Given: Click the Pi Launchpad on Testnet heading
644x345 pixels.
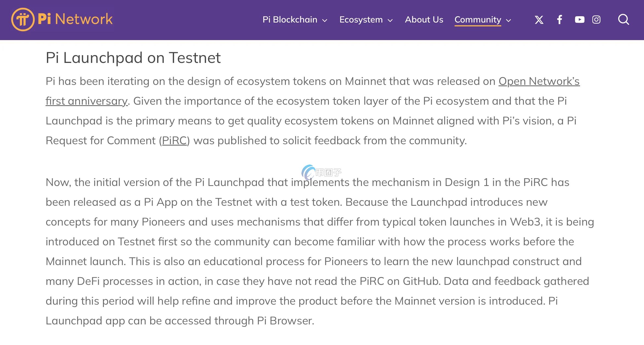Looking at the screenshot, I should coord(133,58).
